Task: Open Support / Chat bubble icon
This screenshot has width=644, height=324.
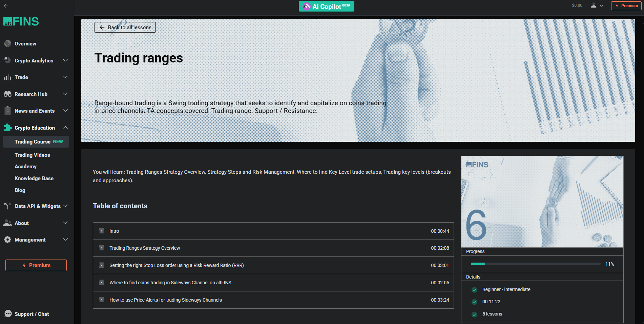Action: (x=8, y=314)
